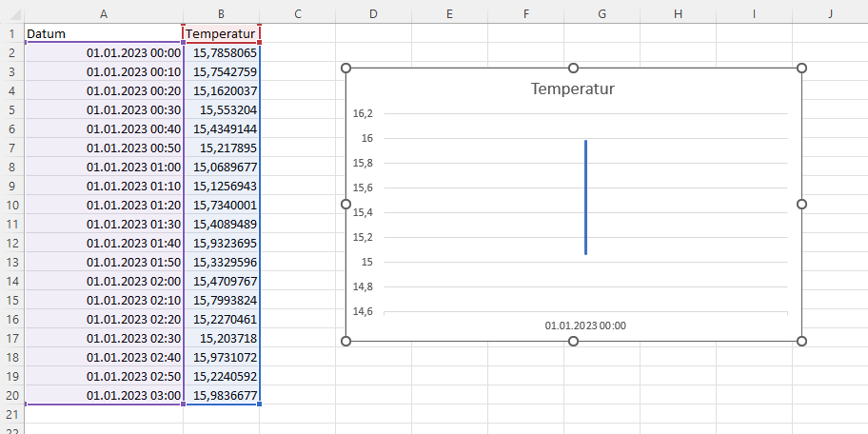The height and width of the screenshot is (434, 868).
Task: Click the chart's top-right resize handle
Action: tap(801, 68)
